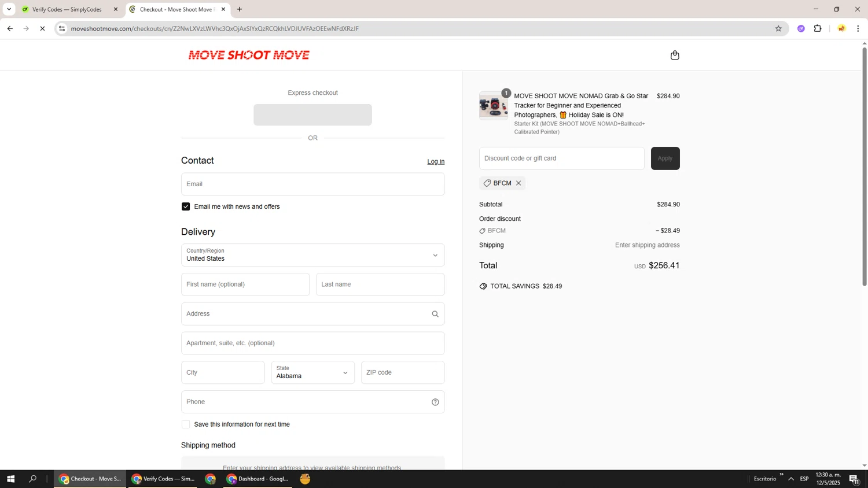Image resolution: width=868 pixels, height=488 pixels.
Task: Remove the BFCM discount code tag
Action: [x=518, y=183]
